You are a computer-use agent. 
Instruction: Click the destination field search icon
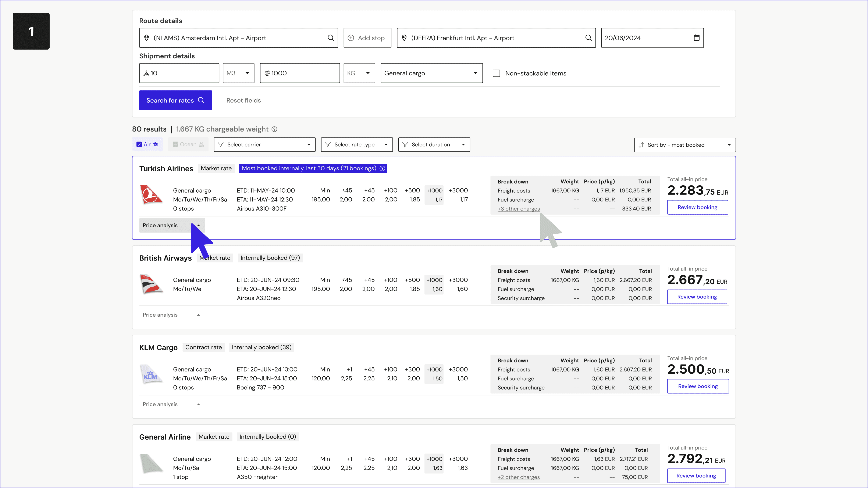588,38
